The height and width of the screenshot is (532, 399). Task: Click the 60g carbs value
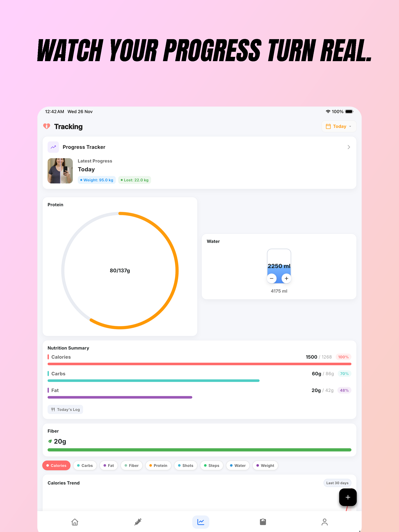pos(316,373)
